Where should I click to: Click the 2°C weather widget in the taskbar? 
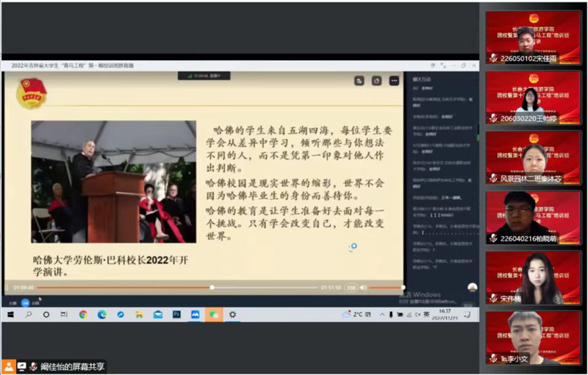356,314
